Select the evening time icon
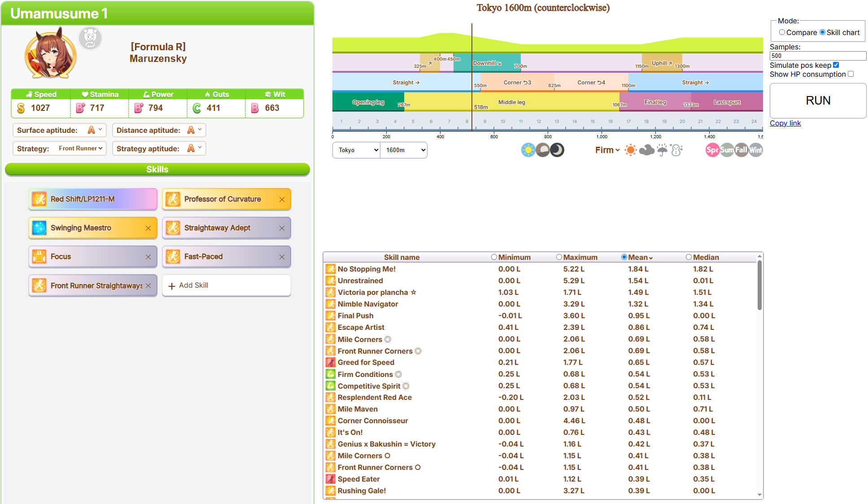Image resolution: width=868 pixels, height=504 pixels. pos(542,150)
